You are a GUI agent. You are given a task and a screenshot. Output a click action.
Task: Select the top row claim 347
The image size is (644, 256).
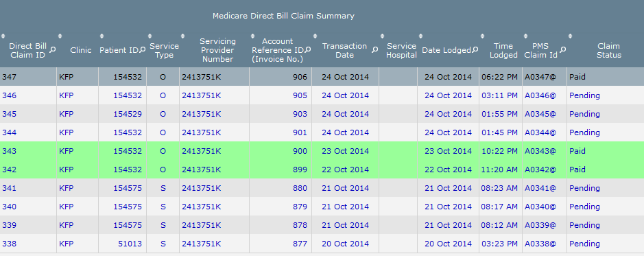coord(9,77)
